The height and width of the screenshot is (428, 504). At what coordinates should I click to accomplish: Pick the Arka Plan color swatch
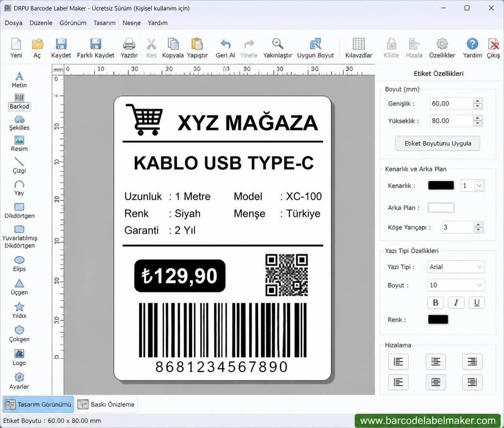[x=441, y=208]
